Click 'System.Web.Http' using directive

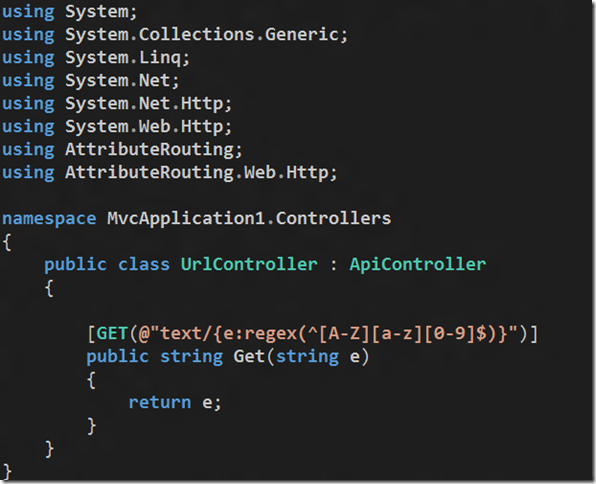point(148,127)
